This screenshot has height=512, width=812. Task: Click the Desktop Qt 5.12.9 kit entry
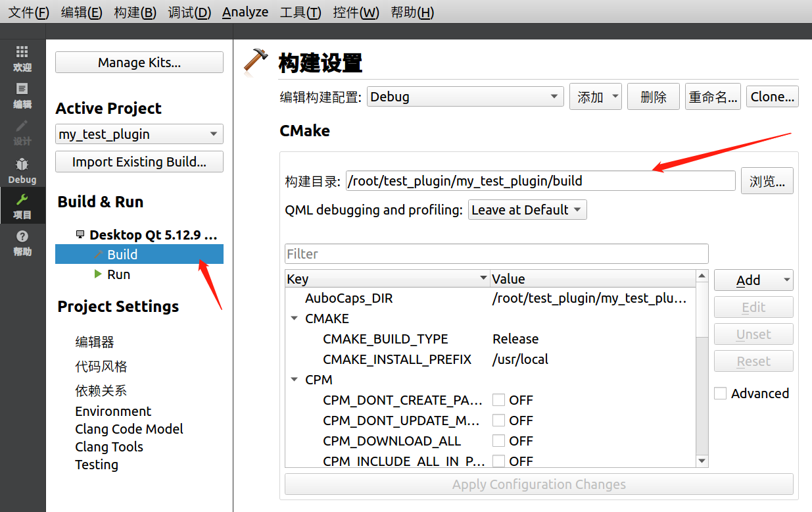147,235
